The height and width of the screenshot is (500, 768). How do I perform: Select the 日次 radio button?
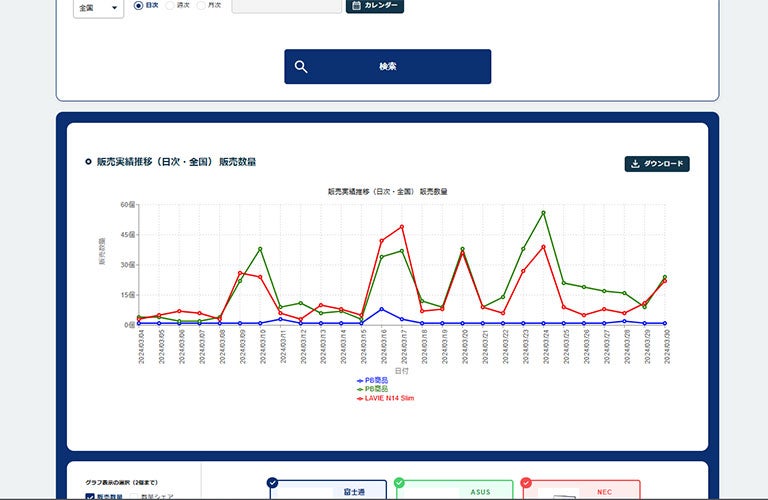pos(139,5)
